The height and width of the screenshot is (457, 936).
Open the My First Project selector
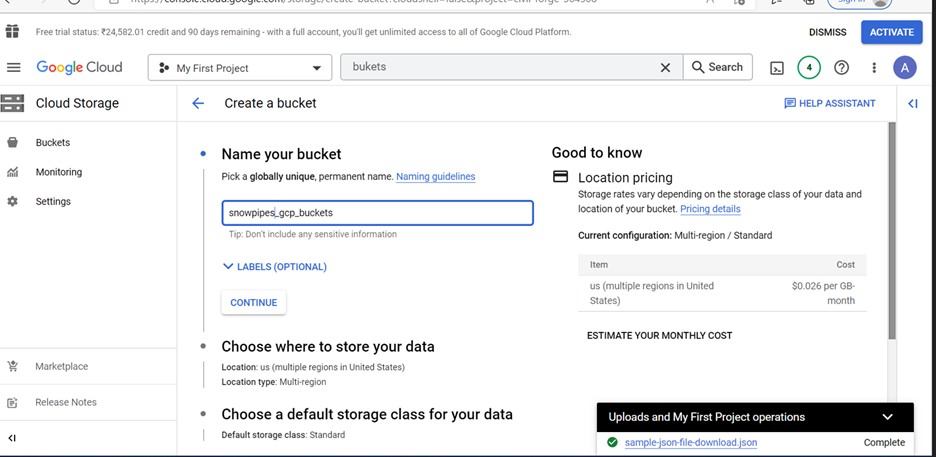tap(240, 68)
